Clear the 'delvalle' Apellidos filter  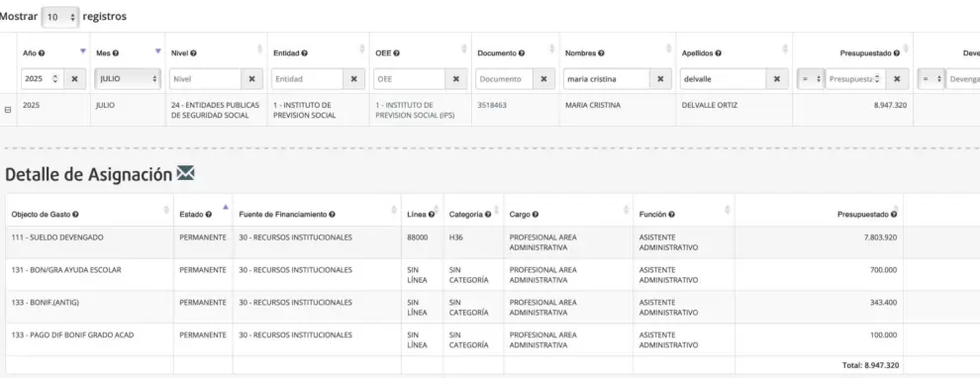click(x=777, y=79)
